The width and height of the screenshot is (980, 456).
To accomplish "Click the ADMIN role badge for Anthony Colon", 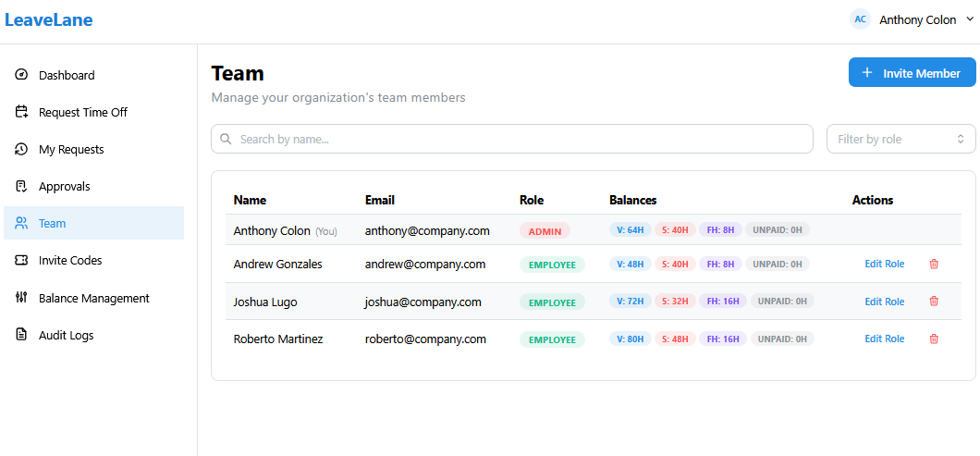I will click(545, 231).
